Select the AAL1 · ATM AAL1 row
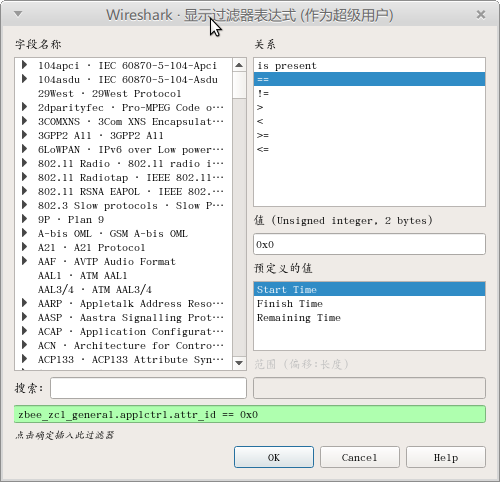500x482 pixels. coord(123,275)
